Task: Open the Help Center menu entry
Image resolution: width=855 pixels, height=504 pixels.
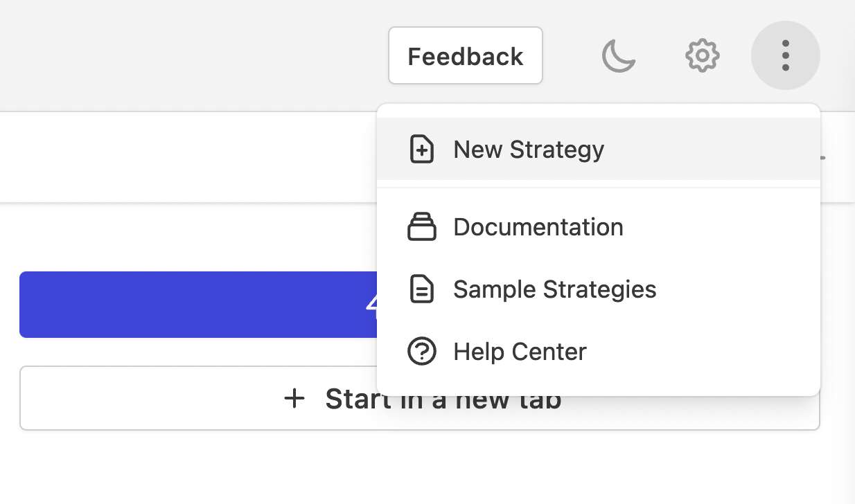Action: pos(599,352)
